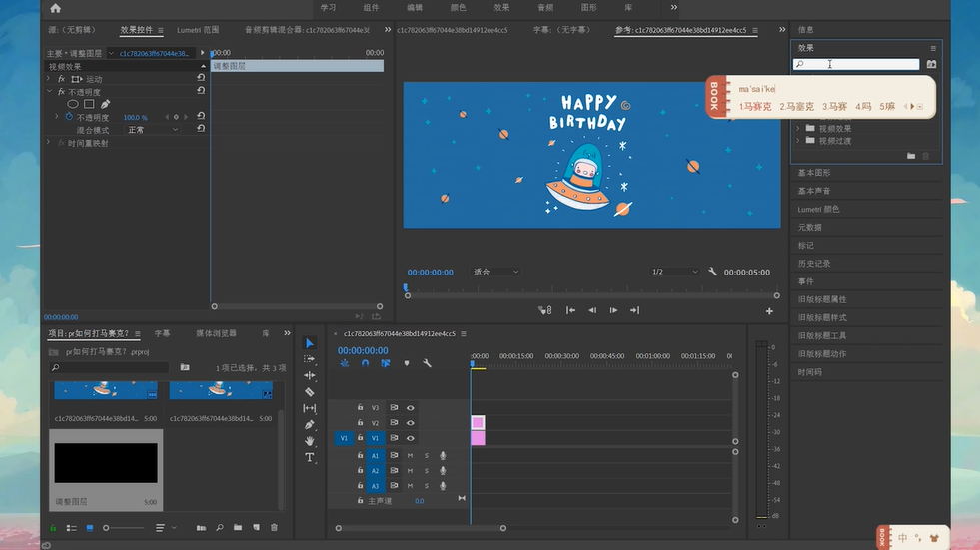The image size is (980, 550).
Task: Open the 基本声音 panel
Action: click(814, 191)
